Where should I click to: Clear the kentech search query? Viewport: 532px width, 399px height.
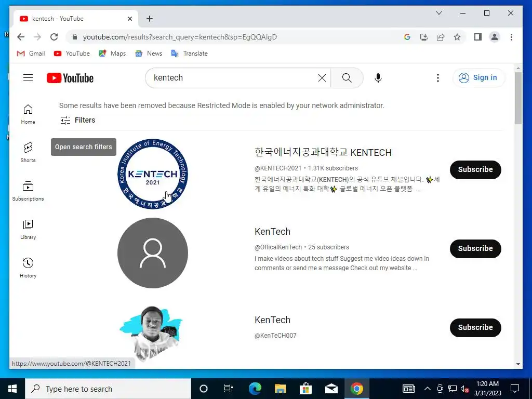(x=322, y=78)
